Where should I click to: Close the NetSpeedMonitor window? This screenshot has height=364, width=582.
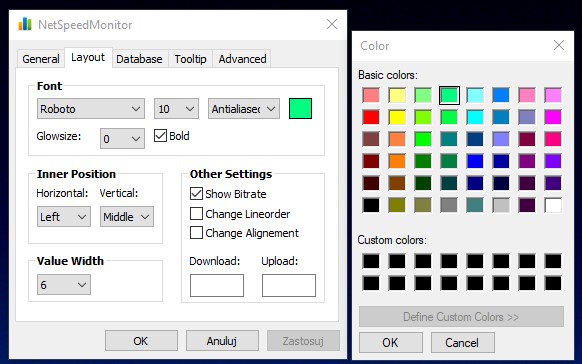(x=332, y=24)
